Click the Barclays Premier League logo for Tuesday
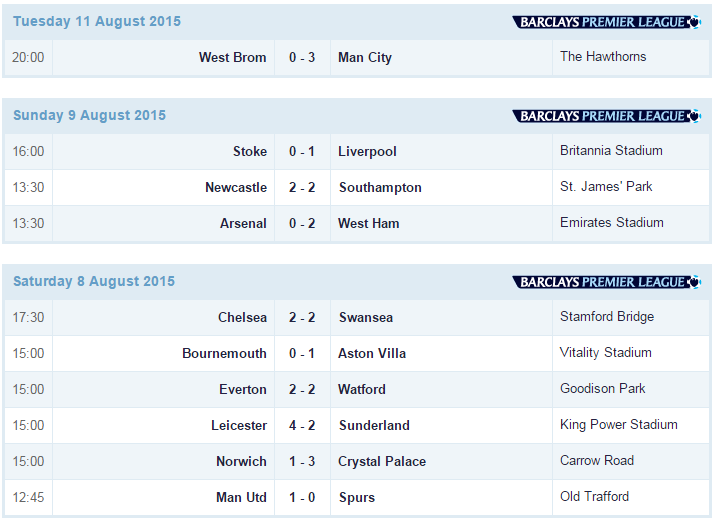The image size is (715, 522). [606, 22]
